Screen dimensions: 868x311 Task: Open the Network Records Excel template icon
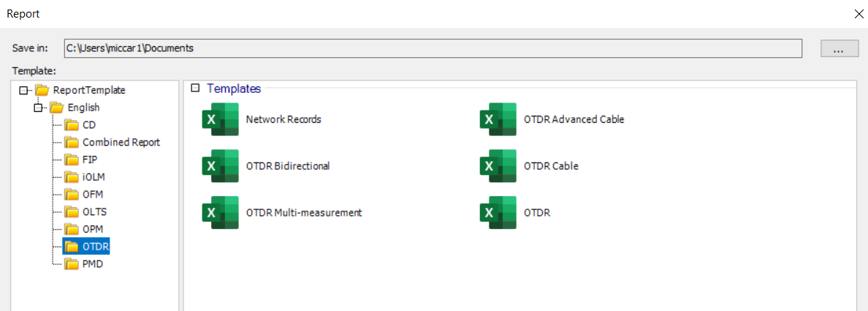220,119
